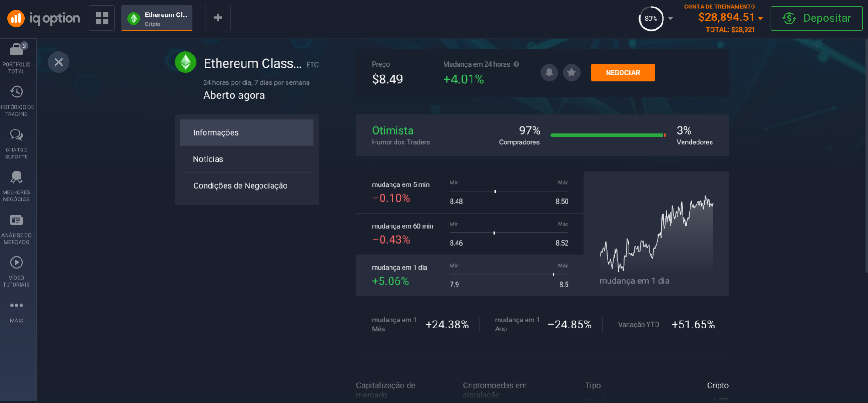Click the green Ethereum Classic asset logo
This screenshot has height=403, width=868.
coord(185,62)
